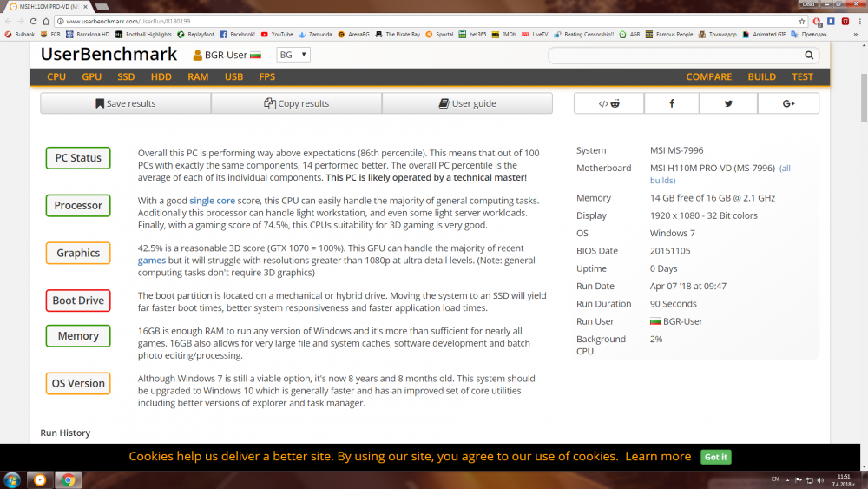Click the Google Plus share icon
The image size is (868, 489).
tap(788, 103)
